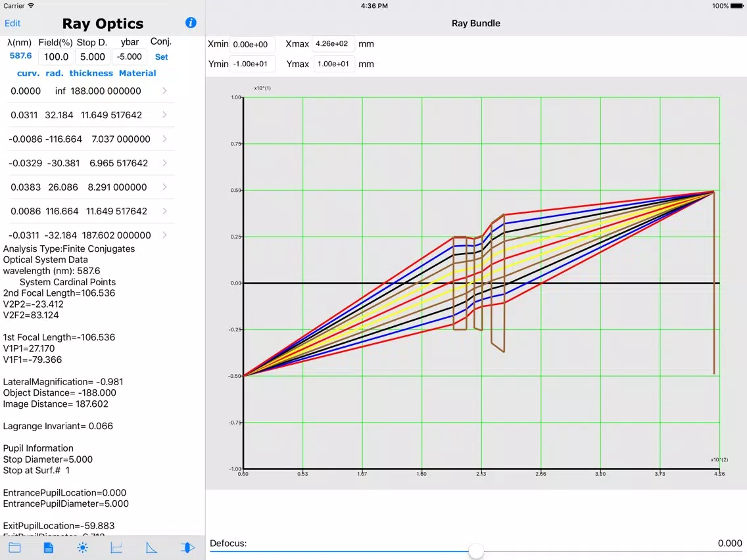Open the axes plot chart icon
The width and height of the screenshot is (747, 560).
(116, 548)
